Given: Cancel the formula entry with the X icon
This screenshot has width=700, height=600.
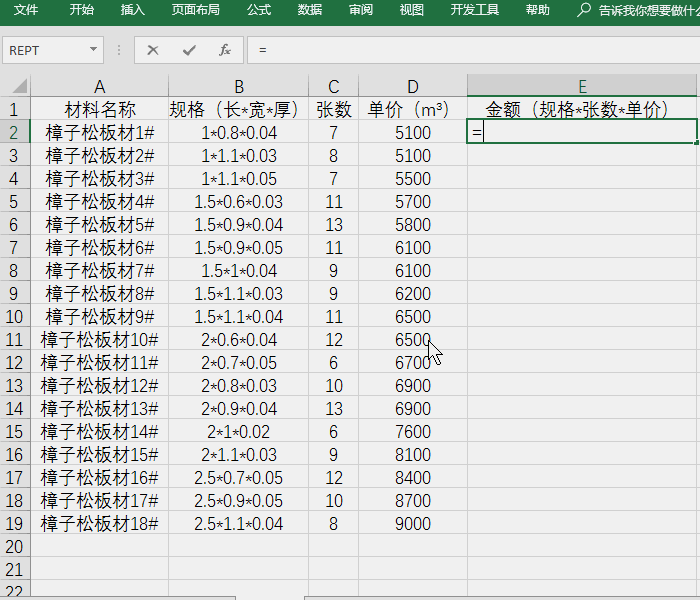Looking at the screenshot, I should (153, 50).
